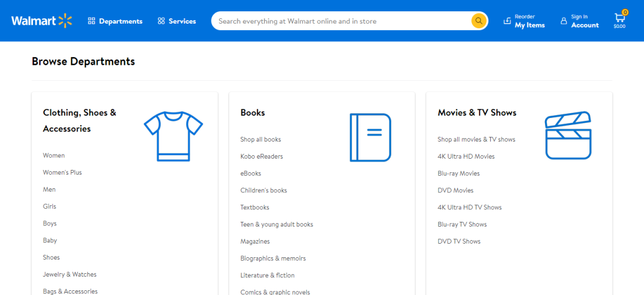Image resolution: width=644 pixels, height=295 pixels.
Task: Browse Children's books
Action: tap(264, 191)
